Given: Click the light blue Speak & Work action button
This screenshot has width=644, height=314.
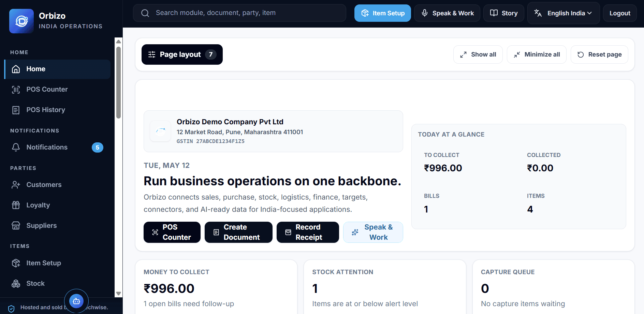Looking at the screenshot, I should point(373,232).
